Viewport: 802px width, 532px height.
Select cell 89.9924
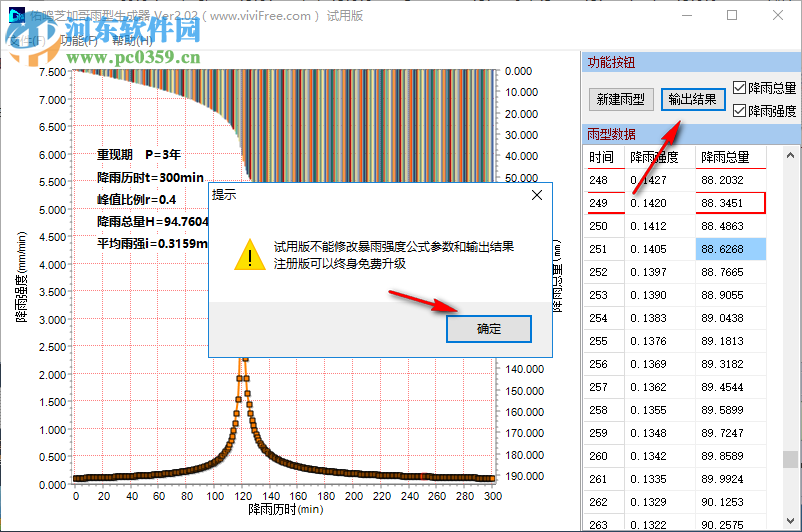tap(730, 479)
